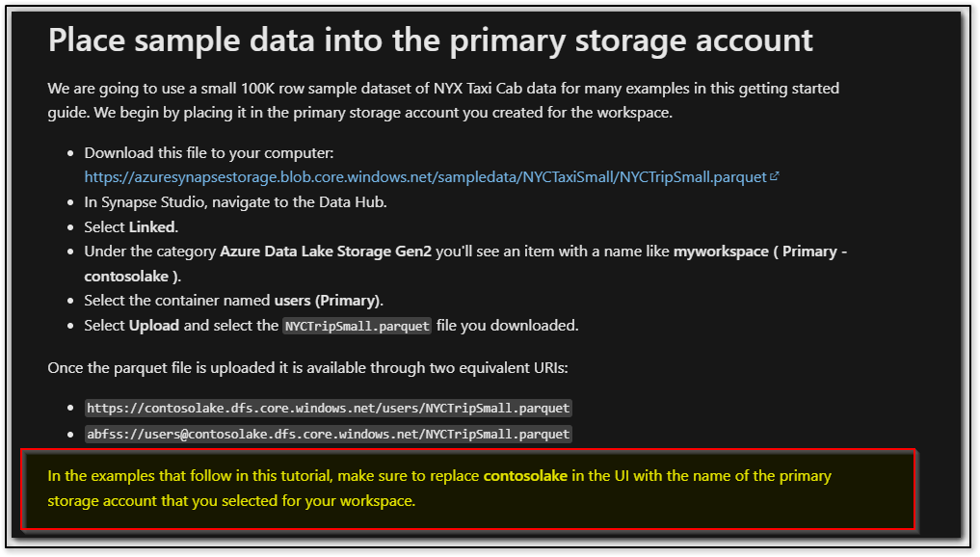Screen dimensions: 980x557
Task: Click the bold users (Primary) container name
Action: (327, 301)
